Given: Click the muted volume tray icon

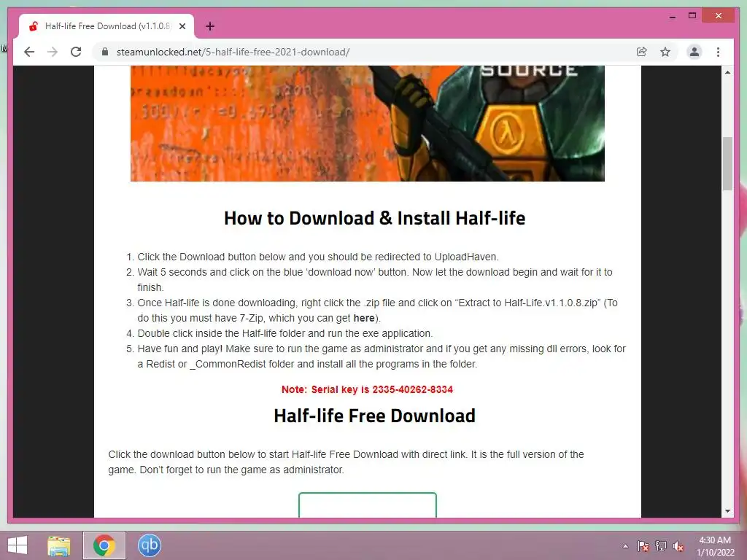Looking at the screenshot, I should point(678,546).
